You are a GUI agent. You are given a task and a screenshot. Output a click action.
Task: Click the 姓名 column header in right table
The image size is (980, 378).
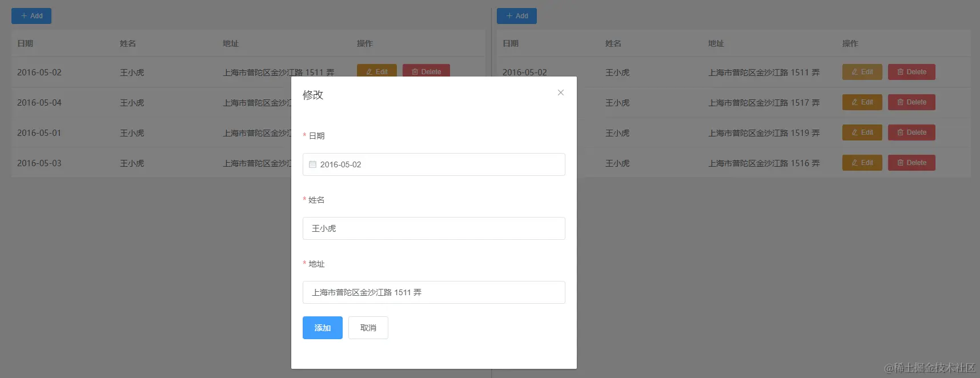click(613, 43)
